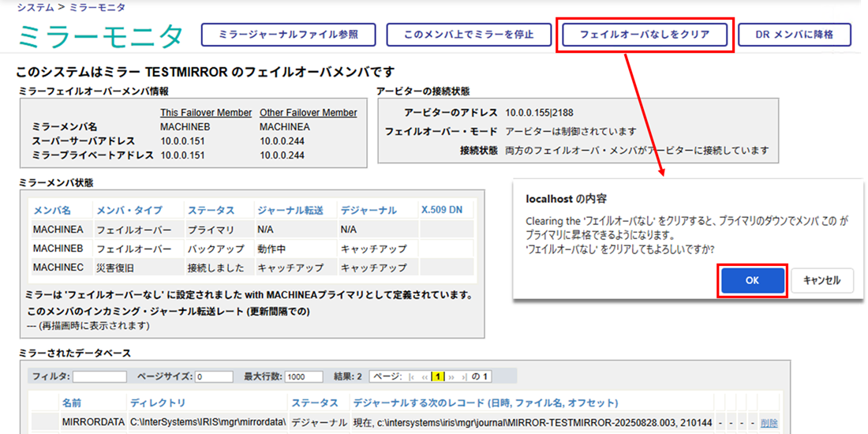This screenshot has height=434, width=868.
Task: Click the ページサイズ input field
Action: pos(214,377)
